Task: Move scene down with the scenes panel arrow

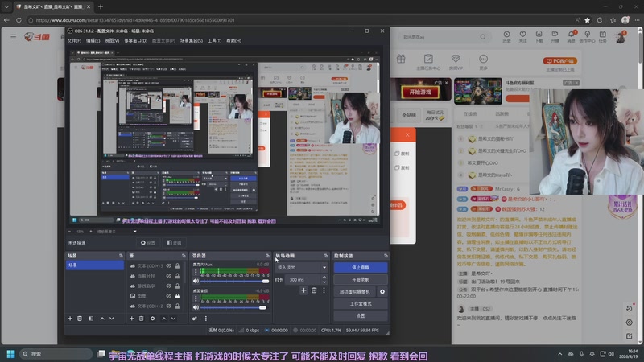Action: tap(112, 319)
